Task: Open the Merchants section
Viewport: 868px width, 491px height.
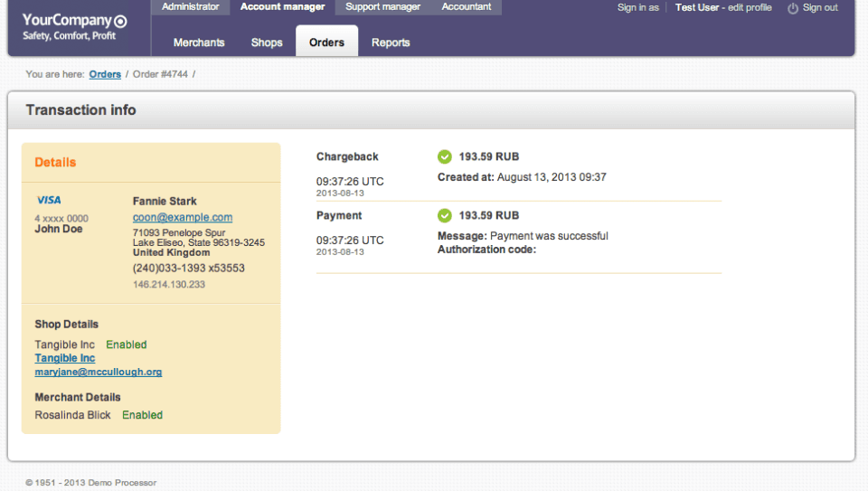Action: click(199, 42)
